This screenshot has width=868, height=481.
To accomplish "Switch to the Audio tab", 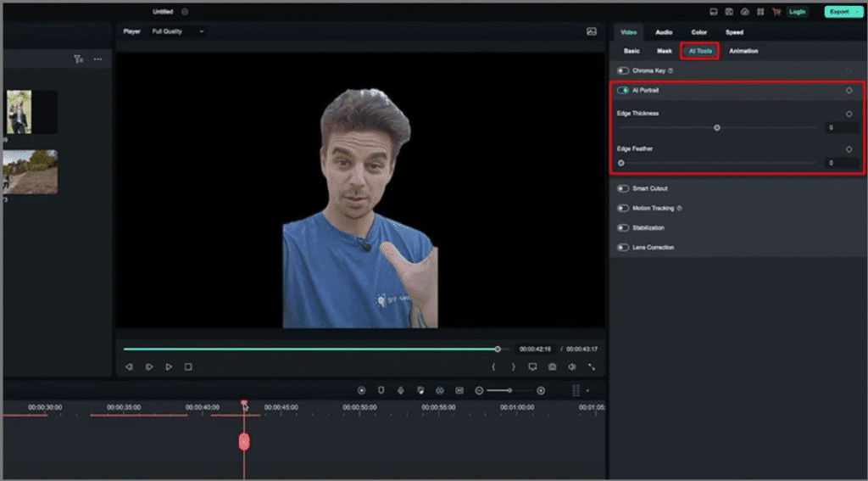I will click(664, 33).
